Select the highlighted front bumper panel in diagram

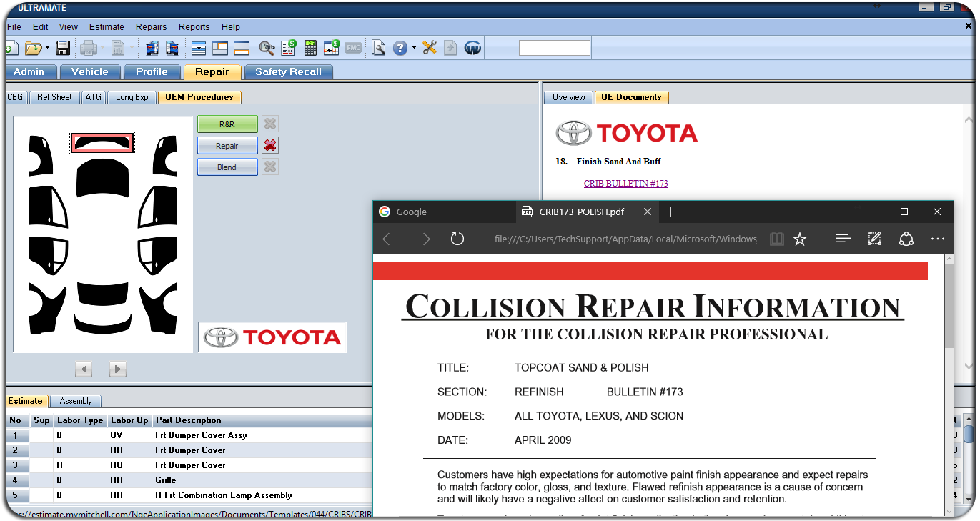pos(103,143)
